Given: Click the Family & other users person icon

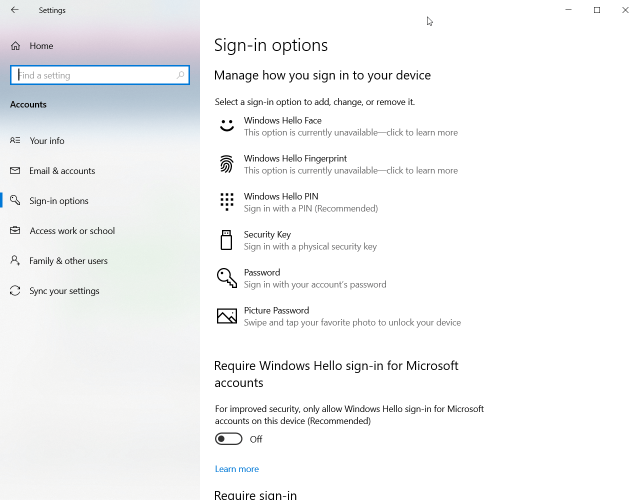Looking at the screenshot, I should (15, 260).
